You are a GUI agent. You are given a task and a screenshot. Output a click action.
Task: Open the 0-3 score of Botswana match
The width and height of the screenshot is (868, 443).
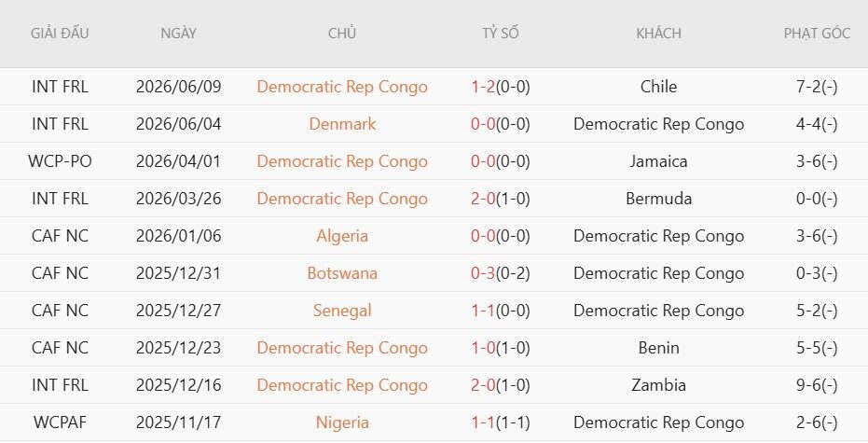483,273
